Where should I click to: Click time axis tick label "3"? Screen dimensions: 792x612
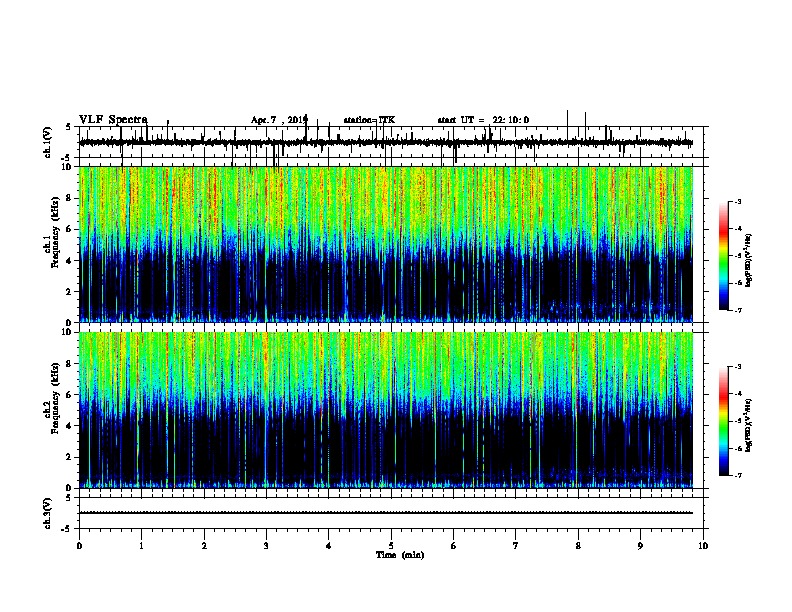click(266, 546)
